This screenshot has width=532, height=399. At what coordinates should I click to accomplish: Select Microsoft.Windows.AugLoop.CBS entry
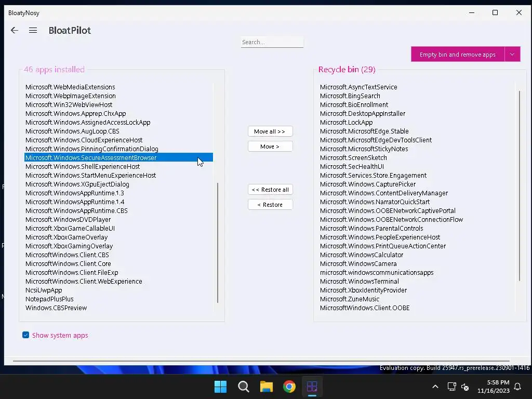(118, 131)
